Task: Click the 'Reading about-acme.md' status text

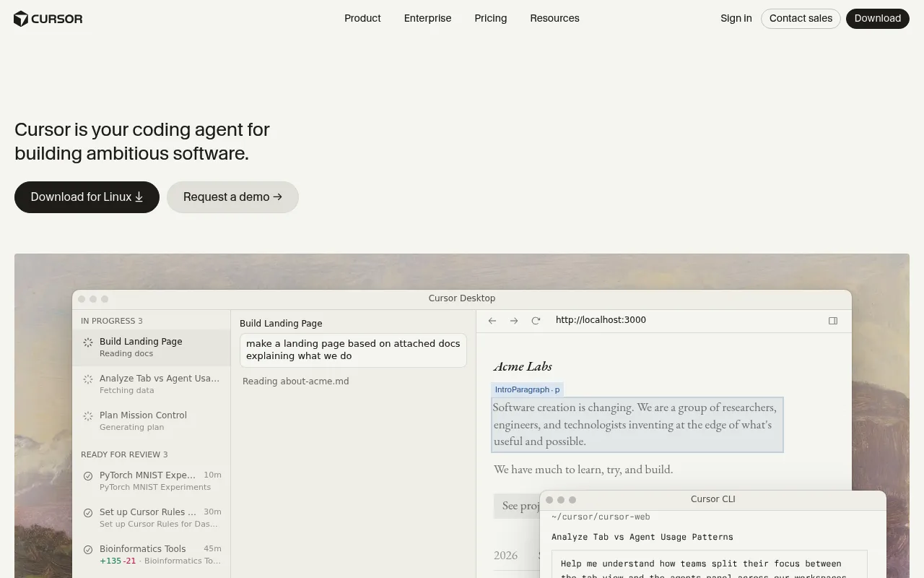Action: point(296,381)
